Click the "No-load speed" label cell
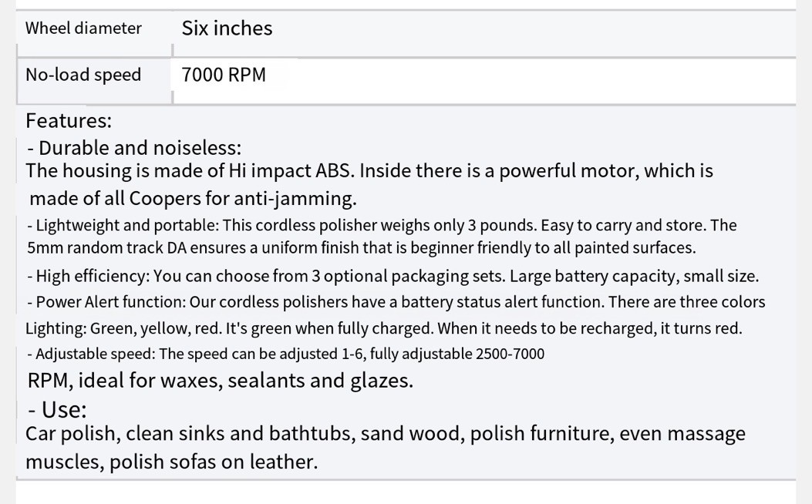Image resolution: width=812 pixels, height=504 pixels. coord(83,75)
